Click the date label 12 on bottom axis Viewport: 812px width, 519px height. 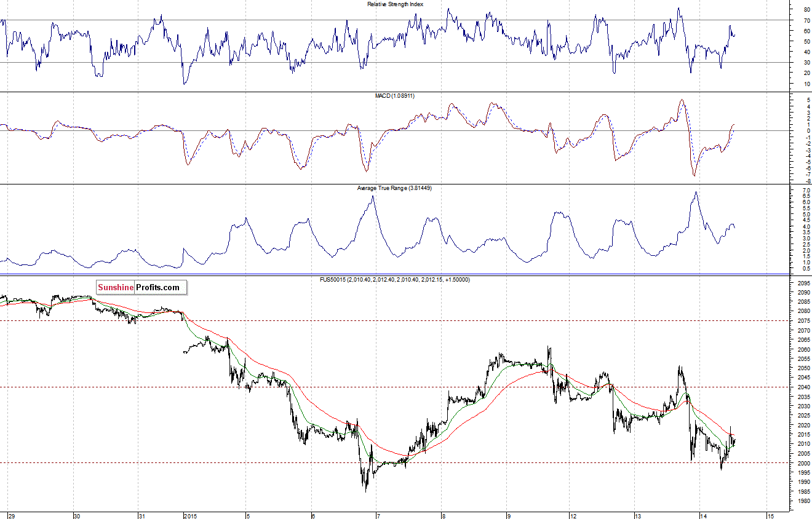click(573, 515)
